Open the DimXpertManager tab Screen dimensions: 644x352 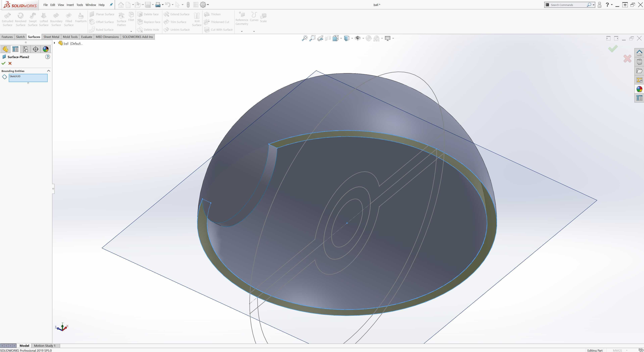36,49
